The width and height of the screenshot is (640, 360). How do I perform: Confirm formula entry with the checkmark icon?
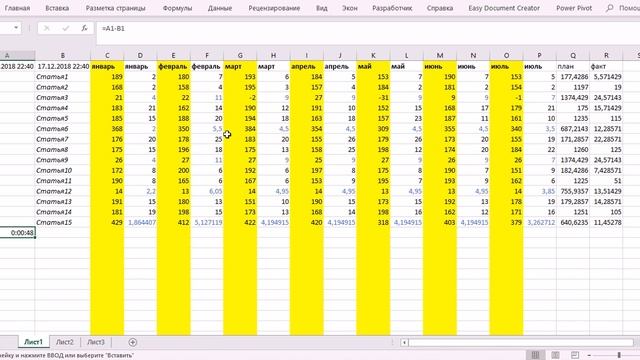[x=65, y=28]
